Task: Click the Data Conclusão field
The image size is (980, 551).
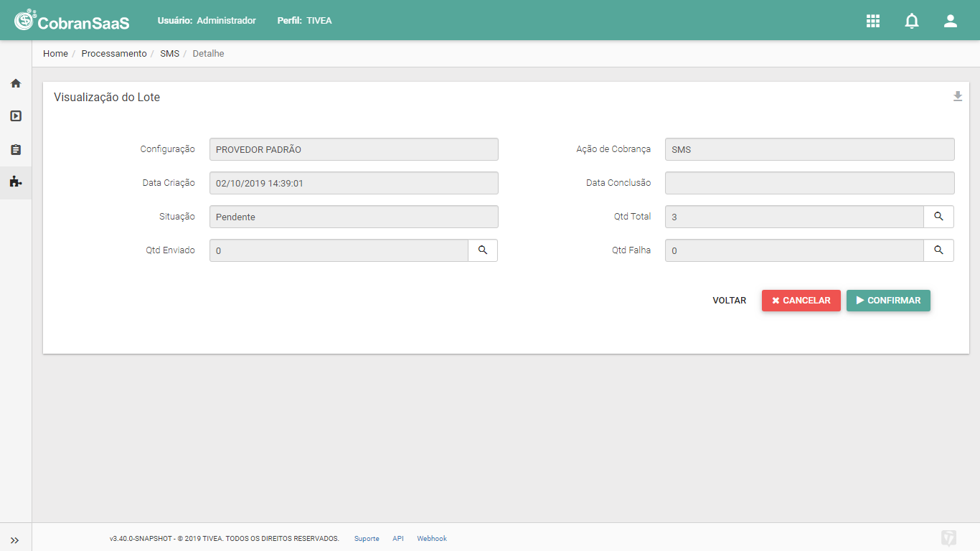Action: click(810, 183)
